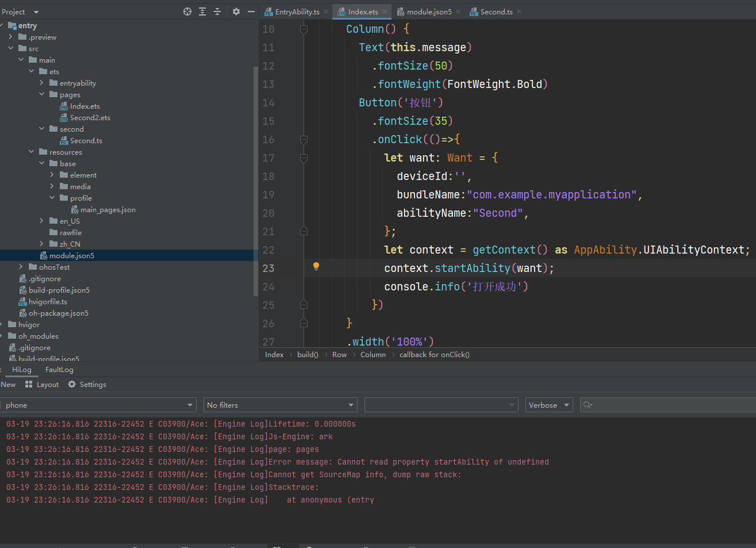Click the New button in log panel

click(x=9, y=385)
